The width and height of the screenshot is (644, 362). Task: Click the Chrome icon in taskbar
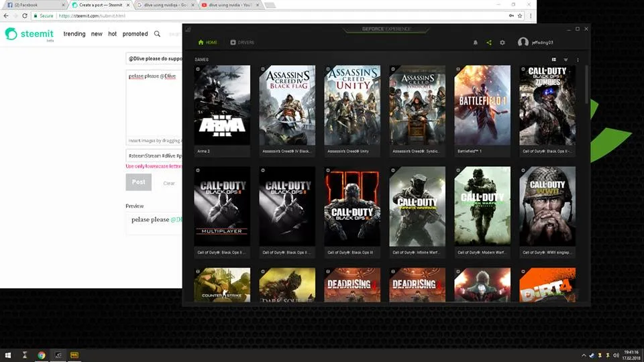[42, 355]
